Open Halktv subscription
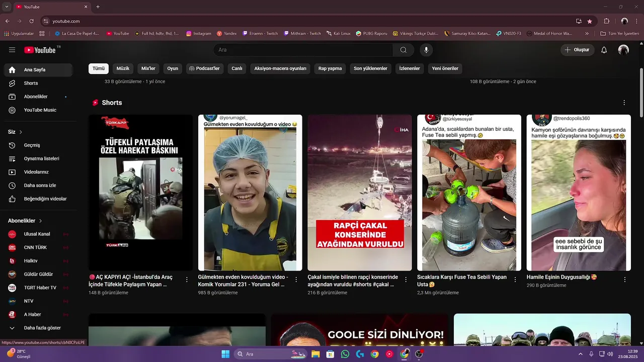This screenshot has height=362, width=644. (x=38, y=261)
